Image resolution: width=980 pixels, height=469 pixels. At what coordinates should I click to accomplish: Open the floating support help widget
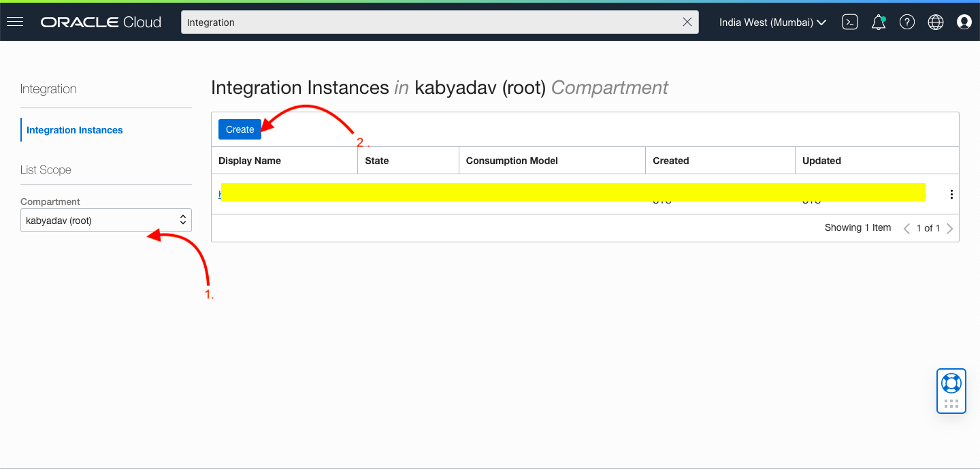tap(951, 391)
